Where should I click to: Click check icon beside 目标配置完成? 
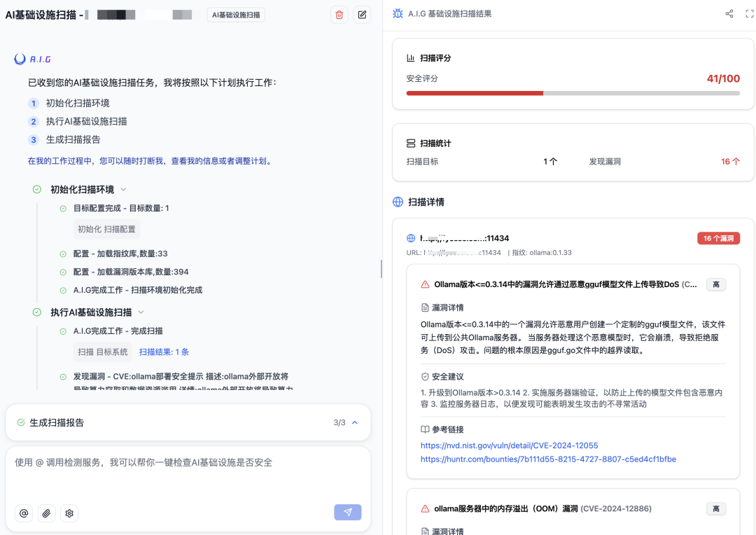pyautogui.click(x=63, y=209)
